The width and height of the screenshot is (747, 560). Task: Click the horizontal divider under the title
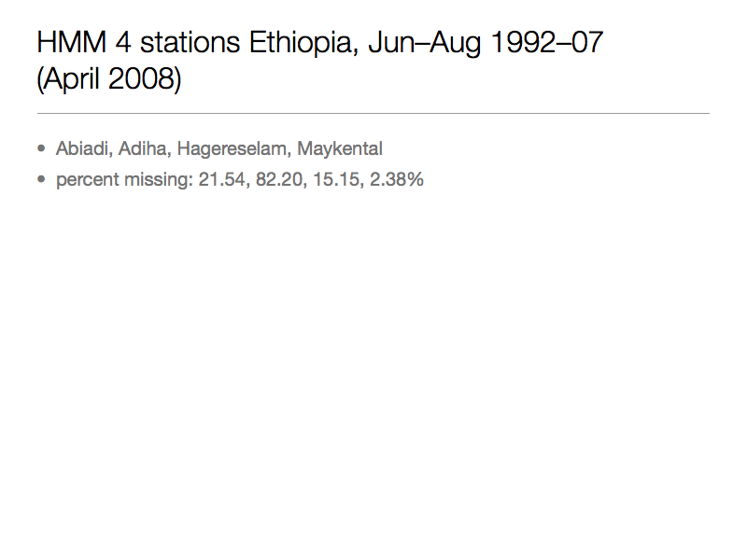[373, 113]
